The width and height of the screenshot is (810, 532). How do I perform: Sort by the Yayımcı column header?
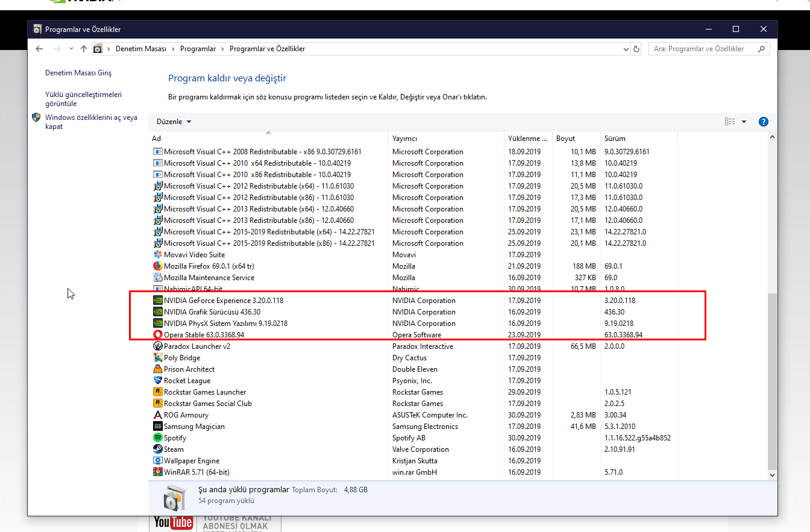click(x=447, y=139)
